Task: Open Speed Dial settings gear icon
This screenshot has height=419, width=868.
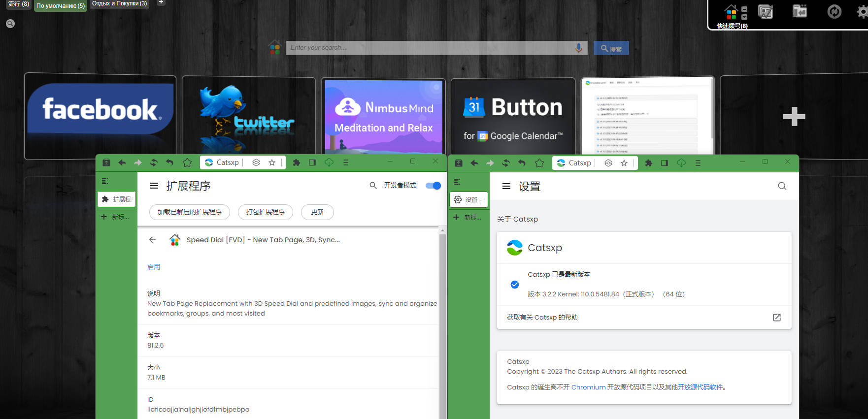Action: click(863, 11)
